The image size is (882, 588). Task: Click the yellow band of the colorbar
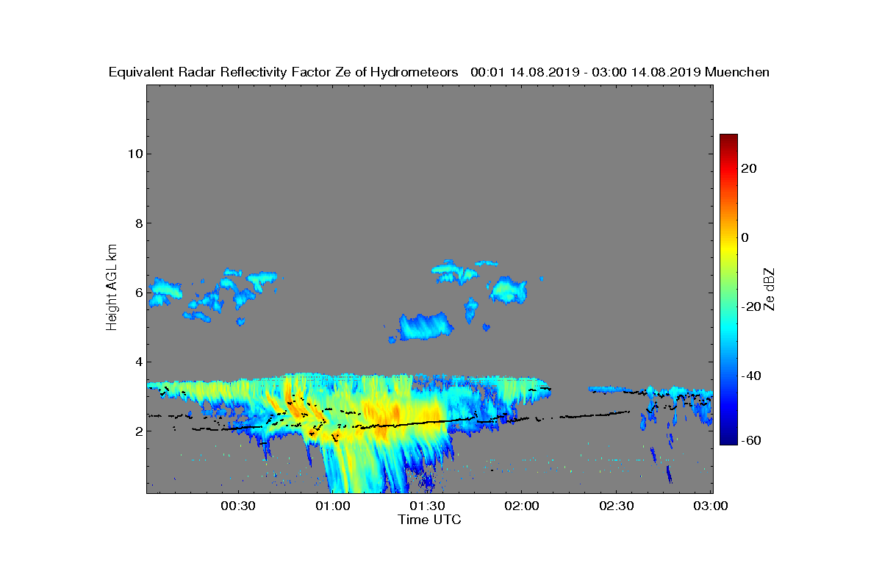click(728, 250)
